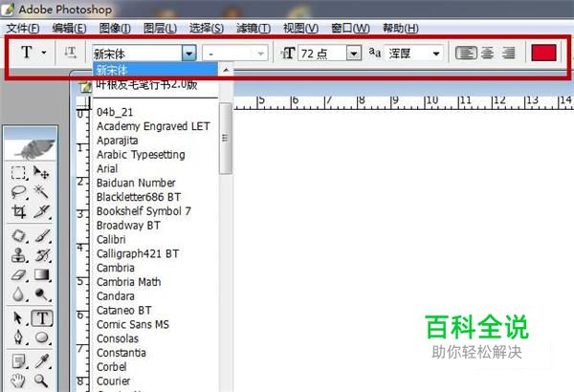Open the 选择(S) menu
This screenshot has height=392, width=574.
[x=207, y=28]
